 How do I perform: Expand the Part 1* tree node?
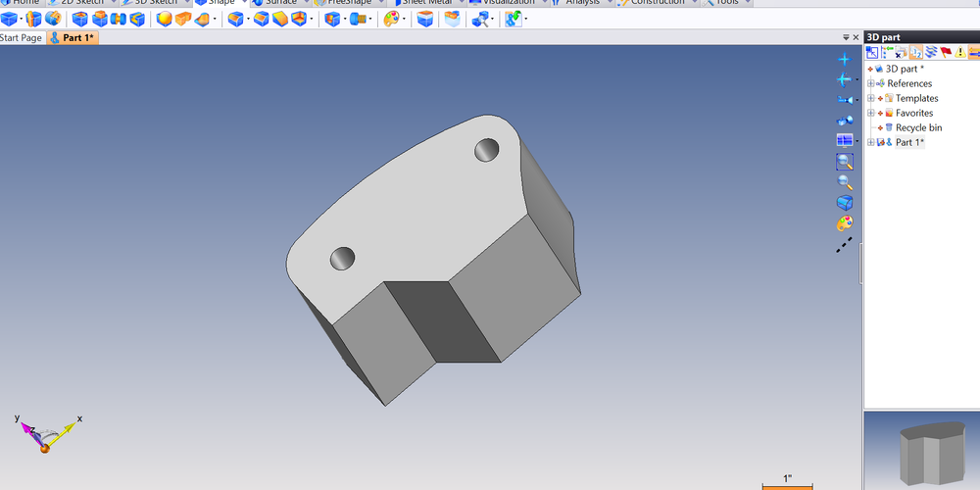(870, 142)
